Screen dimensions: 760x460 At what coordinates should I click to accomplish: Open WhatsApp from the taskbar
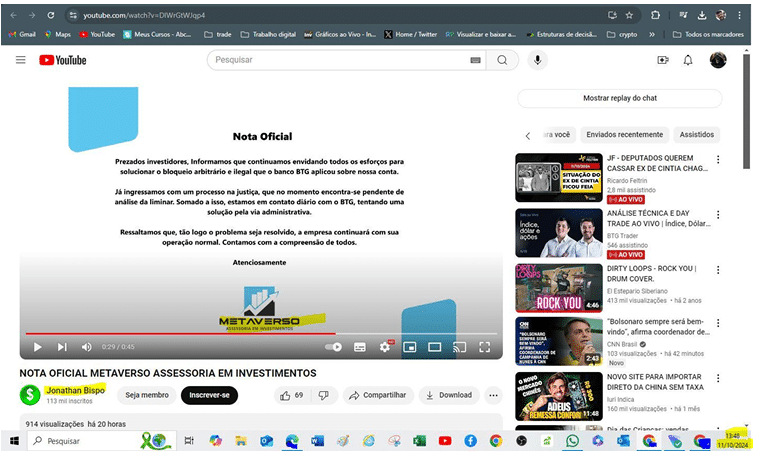[572, 441]
